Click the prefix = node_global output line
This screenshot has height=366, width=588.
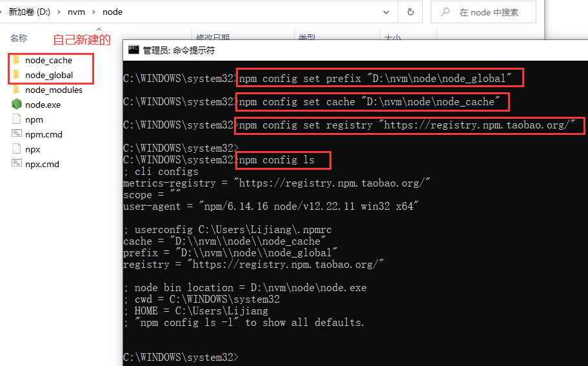click(x=230, y=253)
